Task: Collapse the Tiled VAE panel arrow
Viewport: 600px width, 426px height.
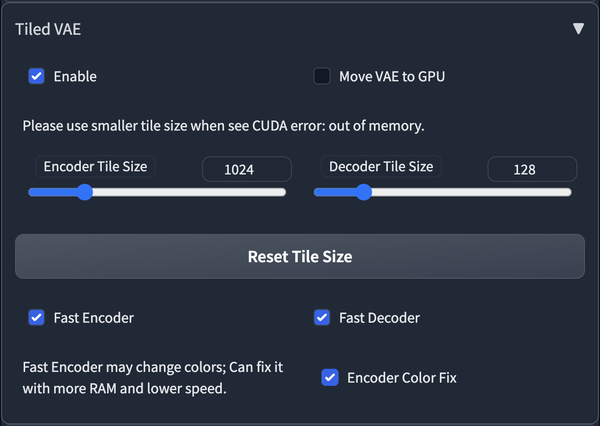Action: 578,29
